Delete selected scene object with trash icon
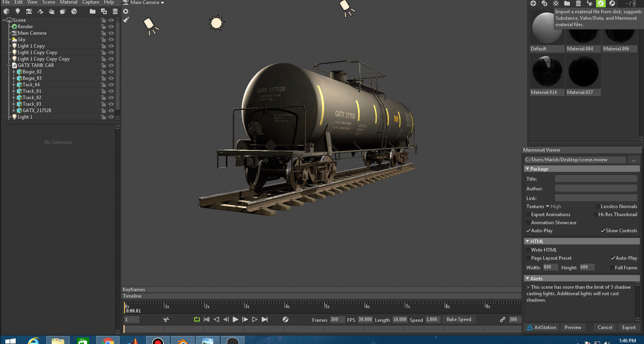644x344 pixels. tap(115, 11)
